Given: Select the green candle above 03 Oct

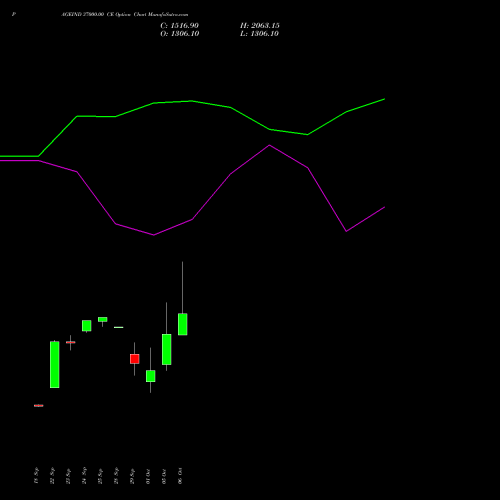Looking at the screenshot, I should pyautogui.click(x=167, y=349).
